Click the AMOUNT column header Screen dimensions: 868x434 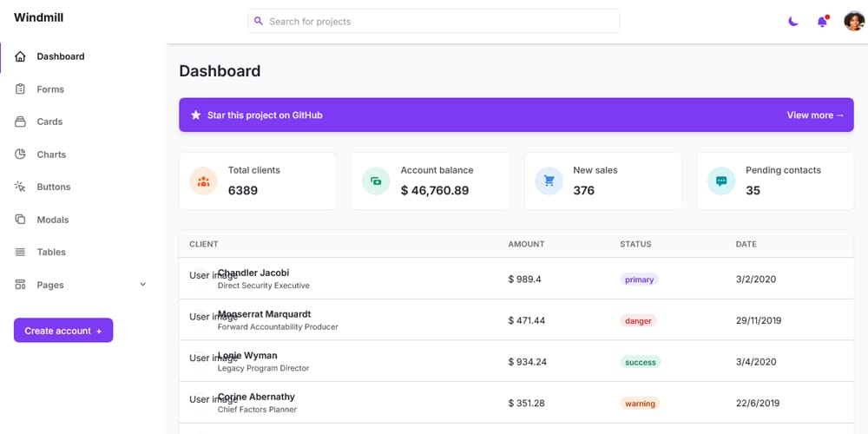click(527, 244)
